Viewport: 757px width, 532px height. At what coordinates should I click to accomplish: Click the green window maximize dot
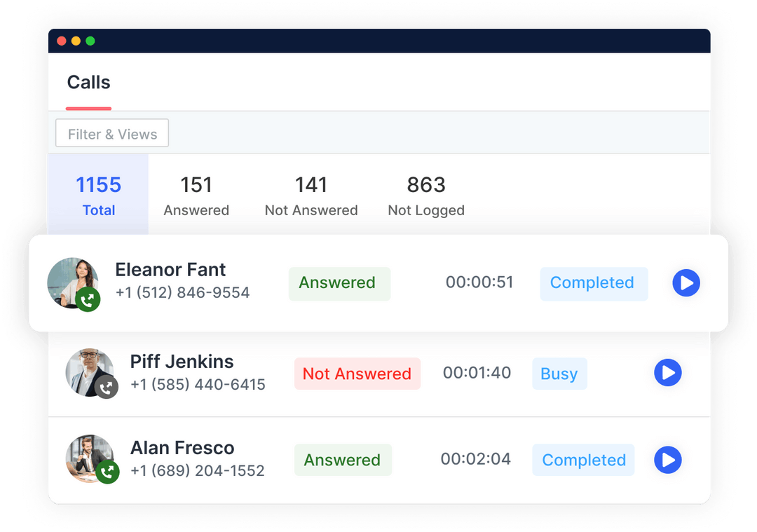90,41
